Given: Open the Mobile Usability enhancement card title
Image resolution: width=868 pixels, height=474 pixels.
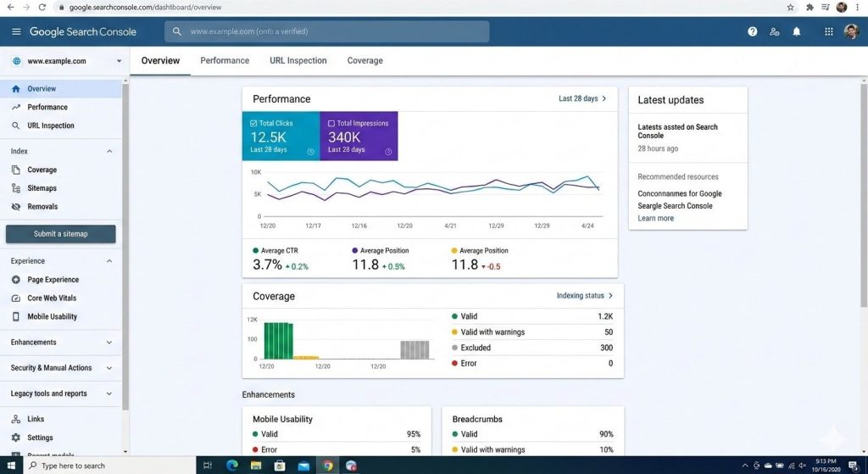Looking at the screenshot, I should click(283, 419).
